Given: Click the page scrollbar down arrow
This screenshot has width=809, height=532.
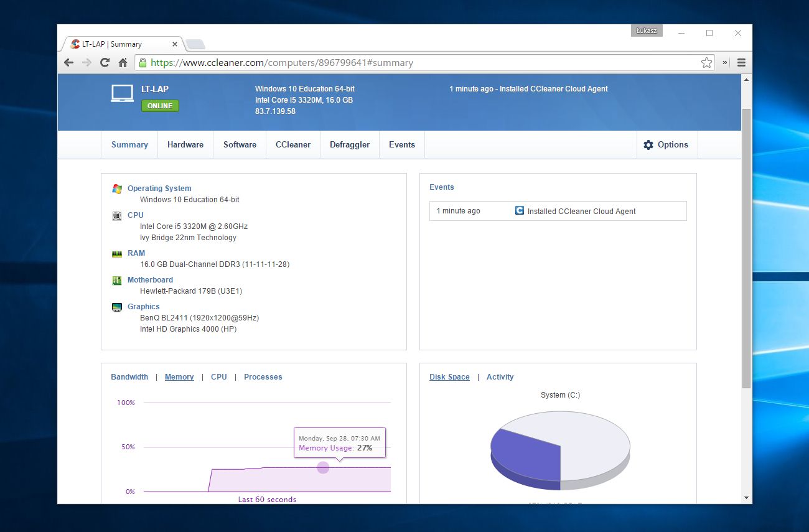Looking at the screenshot, I should [x=746, y=498].
